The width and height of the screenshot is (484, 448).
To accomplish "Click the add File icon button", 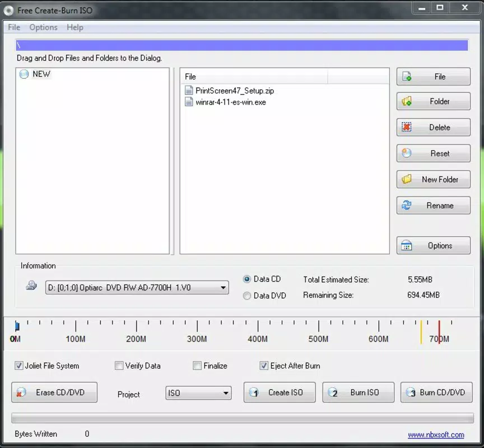I will 407,76.
